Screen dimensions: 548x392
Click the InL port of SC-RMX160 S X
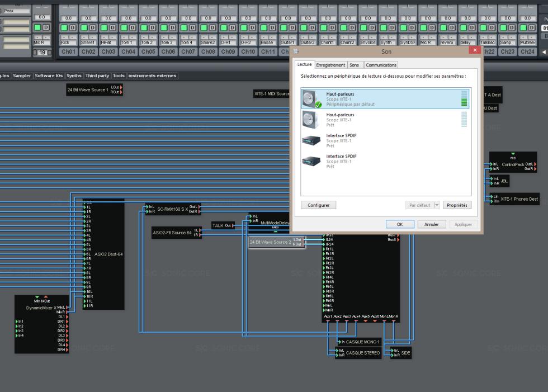coord(147,207)
